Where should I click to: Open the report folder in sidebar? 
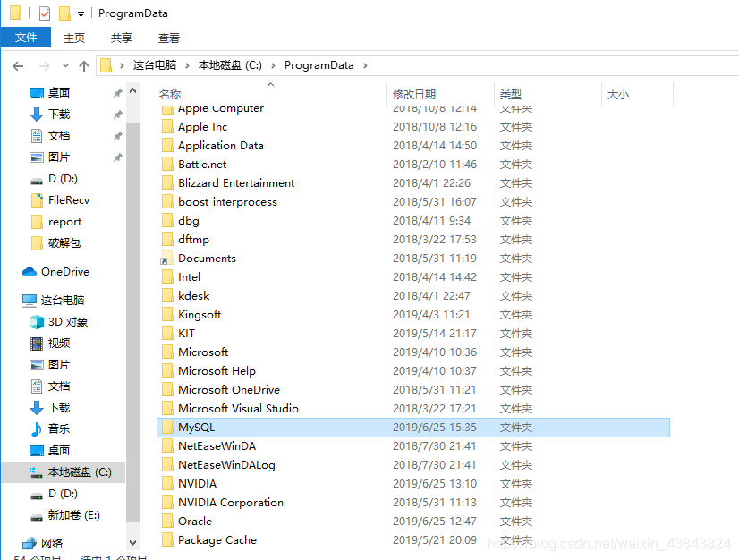coord(64,222)
